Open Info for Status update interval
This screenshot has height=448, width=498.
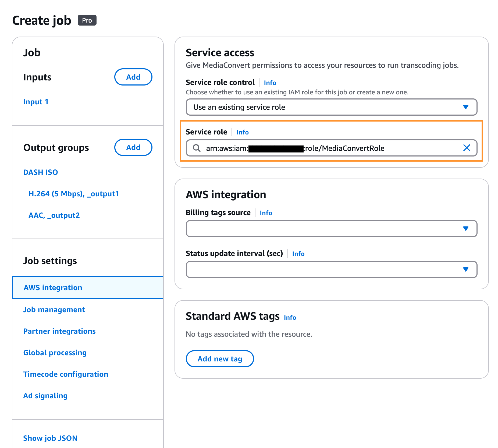298,254
